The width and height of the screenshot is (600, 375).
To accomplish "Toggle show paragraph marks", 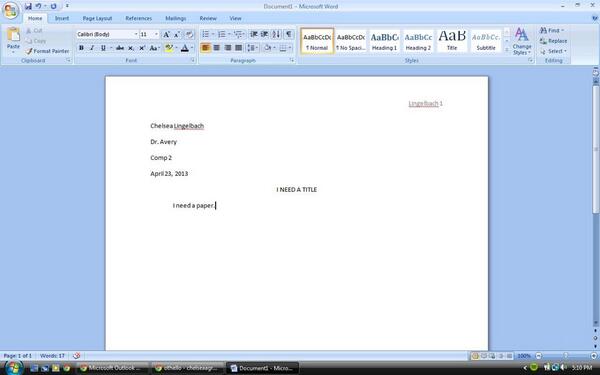I will click(x=289, y=34).
